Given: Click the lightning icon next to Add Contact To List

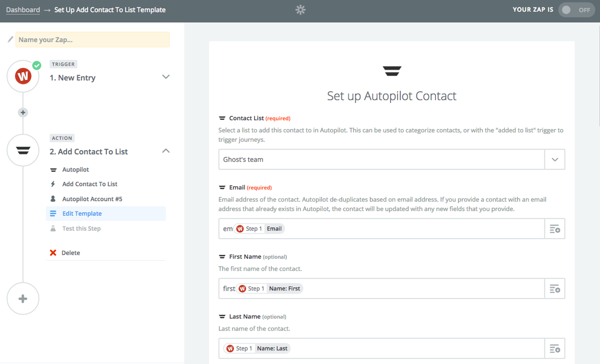Looking at the screenshot, I should pyautogui.click(x=53, y=184).
